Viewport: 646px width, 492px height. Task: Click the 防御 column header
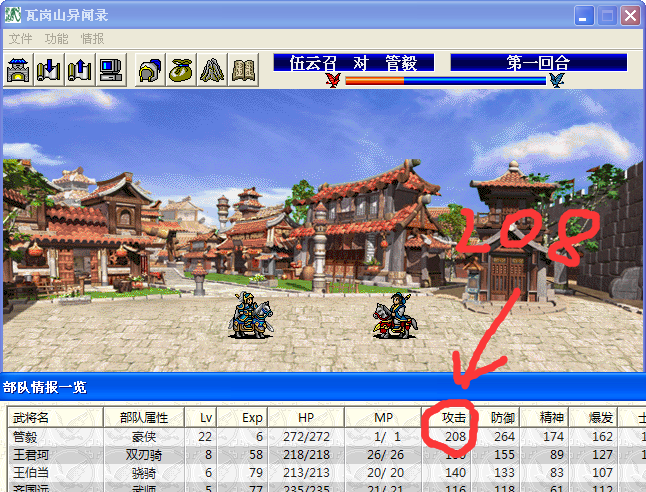(495, 418)
